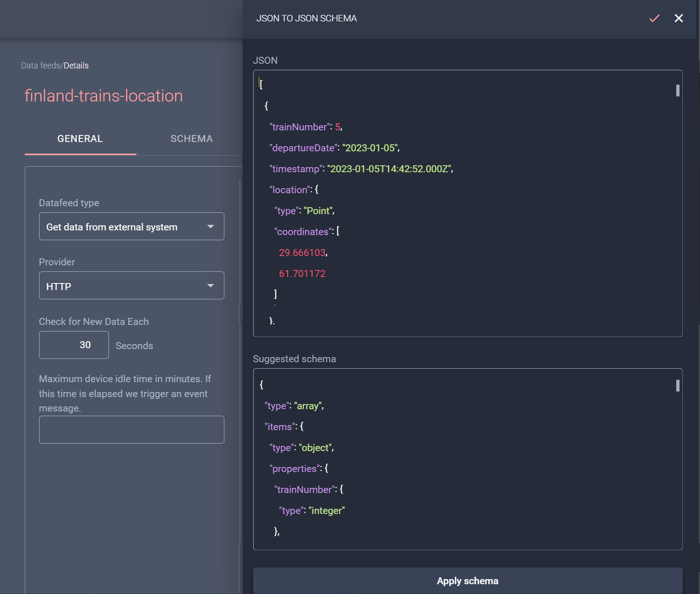Image resolution: width=700 pixels, height=594 pixels.
Task: Click the Details breadcrumb entry
Action: point(76,65)
